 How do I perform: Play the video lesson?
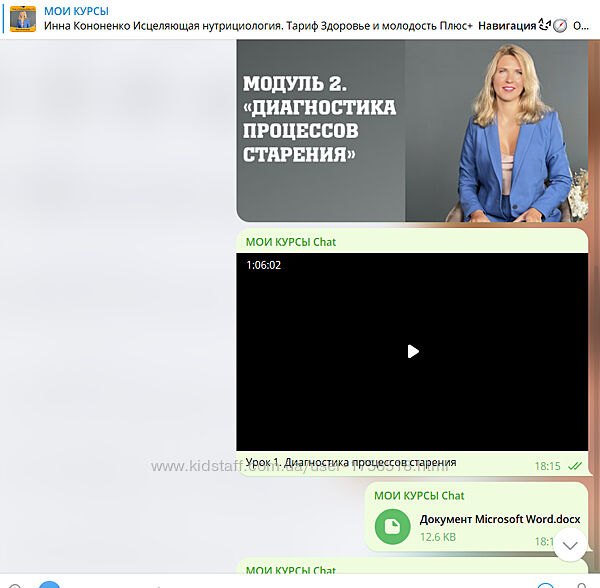click(412, 351)
